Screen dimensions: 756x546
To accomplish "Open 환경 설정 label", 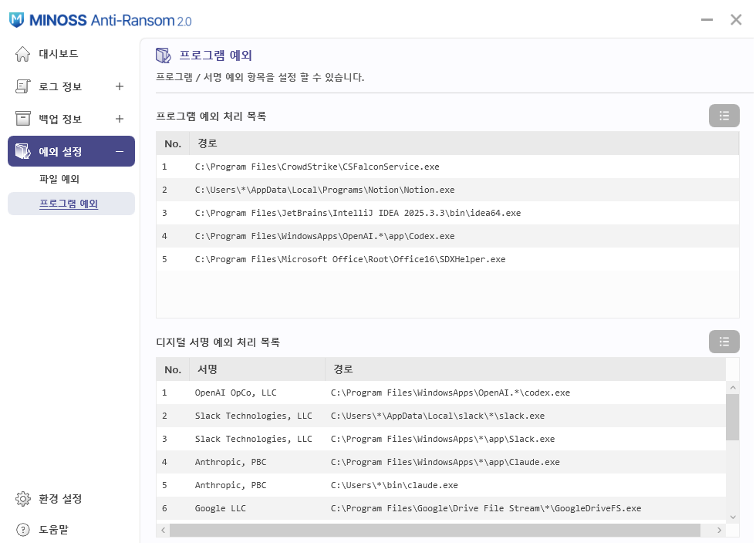I will click(60, 500).
